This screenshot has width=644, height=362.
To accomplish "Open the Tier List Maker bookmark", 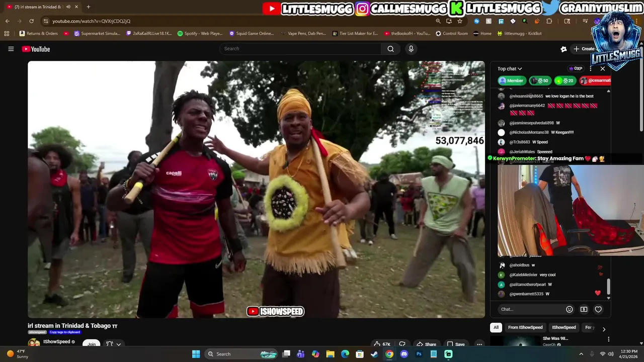I will coord(355,34).
